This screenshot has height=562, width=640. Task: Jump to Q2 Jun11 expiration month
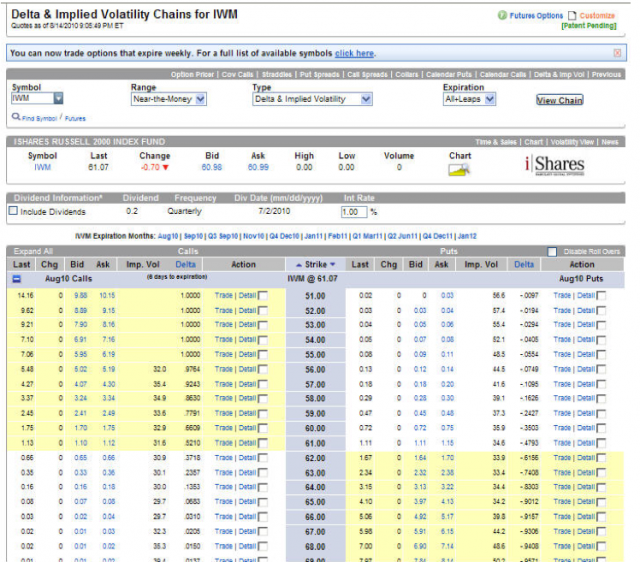tap(402, 236)
